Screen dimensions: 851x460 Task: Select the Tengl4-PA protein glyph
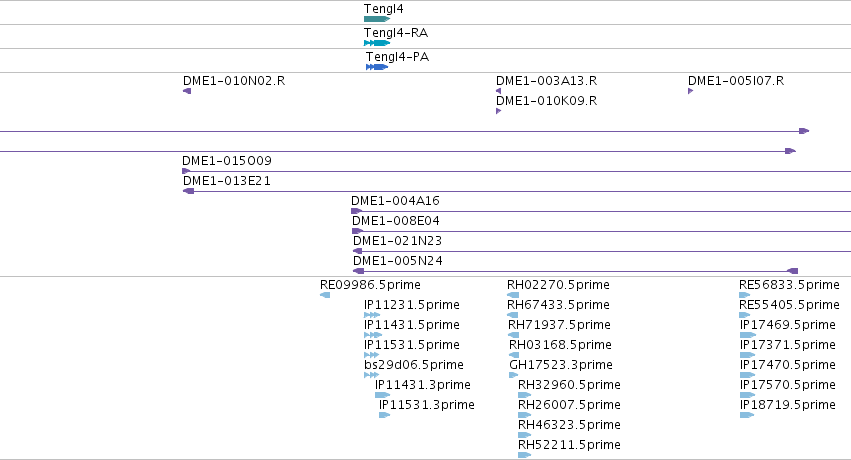tap(377, 67)
